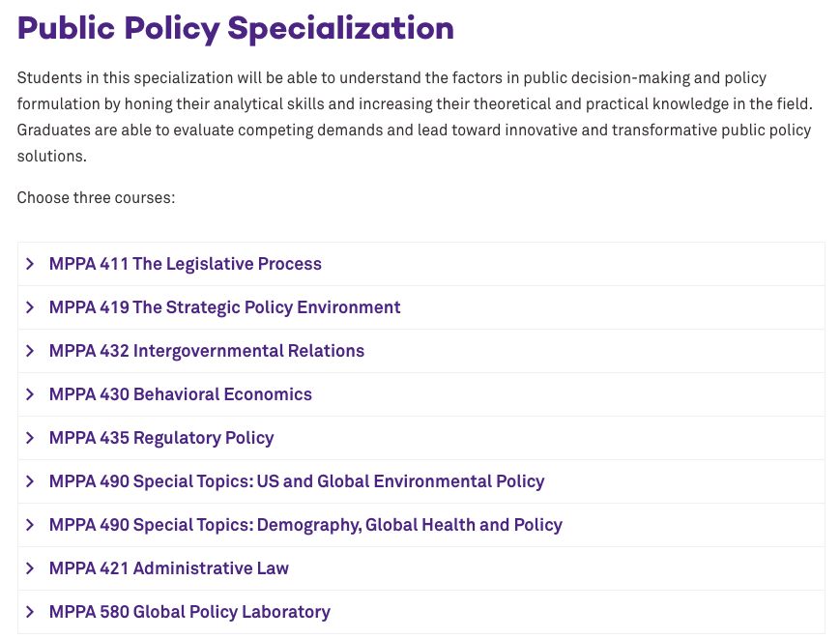Click chevron icon beside MPPA 580 Global Policy Laboratory
This screenshot has height=639, width=840.
pos(30,612)
